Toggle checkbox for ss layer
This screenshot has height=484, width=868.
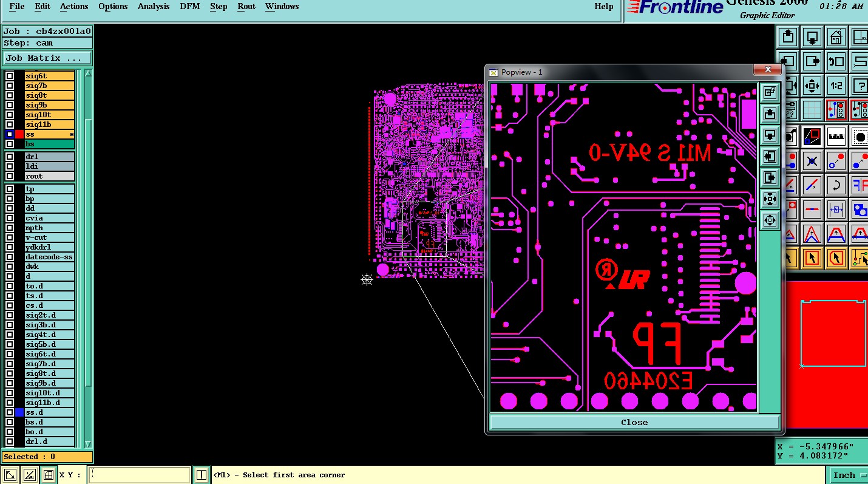pyautogui.click(x=10, y=134)
